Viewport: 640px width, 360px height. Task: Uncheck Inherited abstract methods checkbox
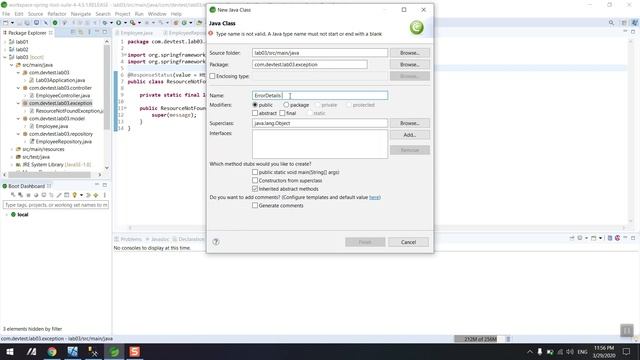click(x=255, y=189)
